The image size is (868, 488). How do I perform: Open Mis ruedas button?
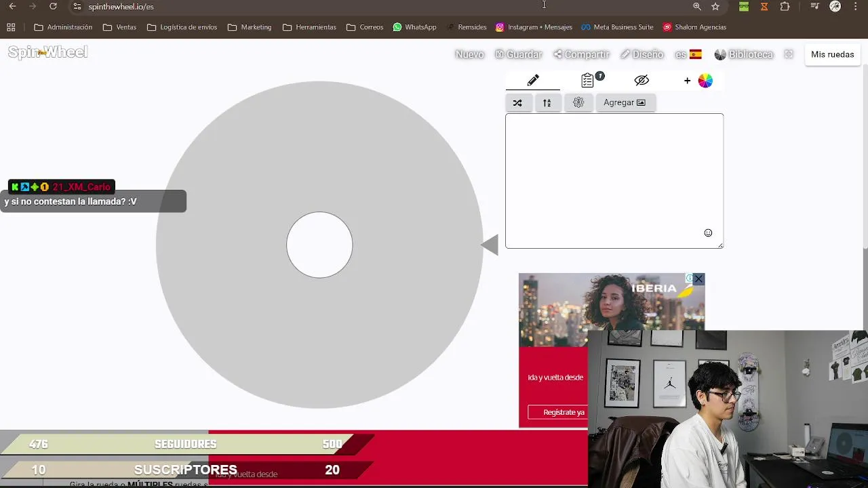(x=832, y=54)
